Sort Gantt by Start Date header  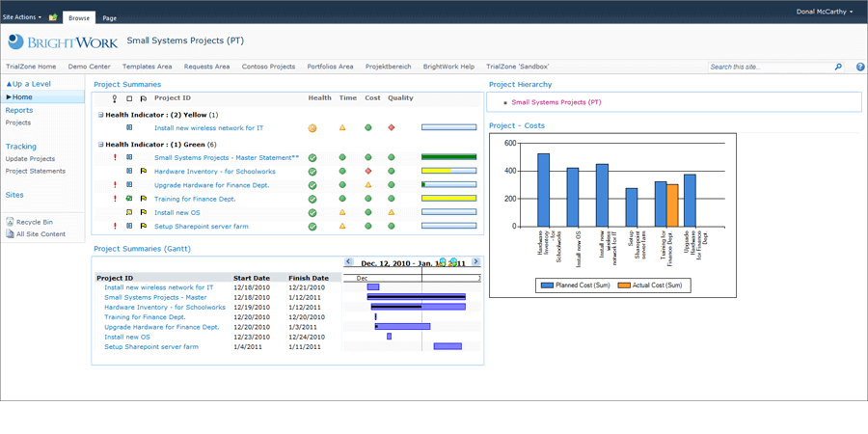point(252,278)
